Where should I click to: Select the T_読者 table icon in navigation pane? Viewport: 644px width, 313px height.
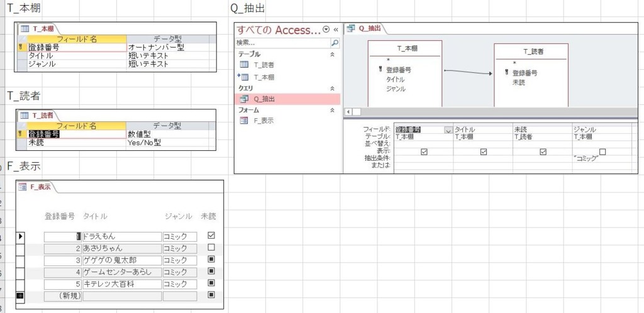pos(244,65)
